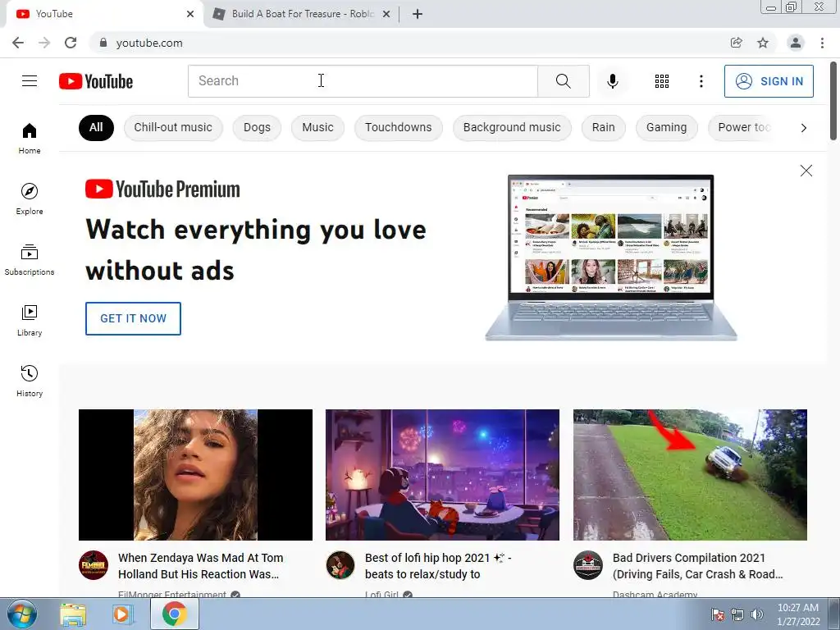This screenshot has width=840, height=630.
Task: Open 'When Zendaya Was Mad At Tom' title
Action: coord(200,566)
